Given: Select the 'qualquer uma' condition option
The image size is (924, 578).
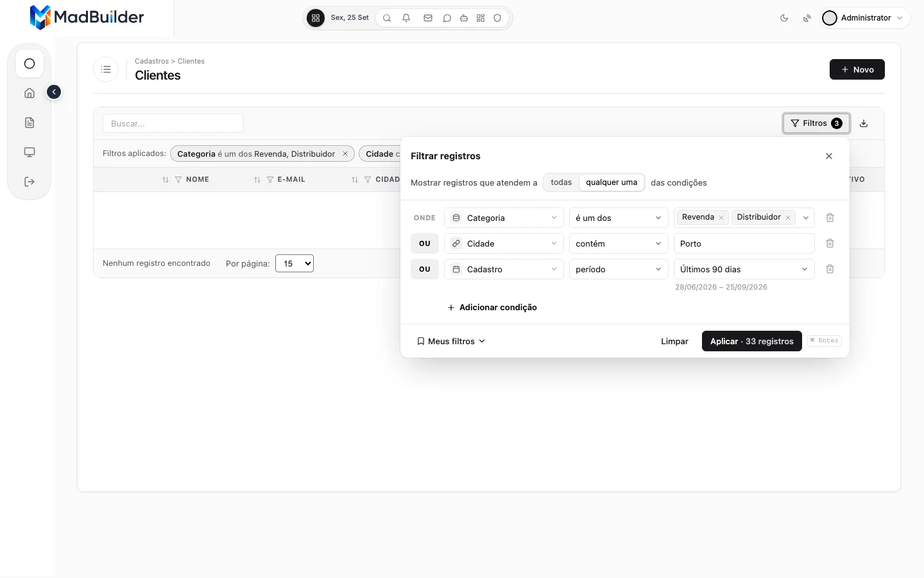Looking at the screenshot, I should [x=612, y=182].
